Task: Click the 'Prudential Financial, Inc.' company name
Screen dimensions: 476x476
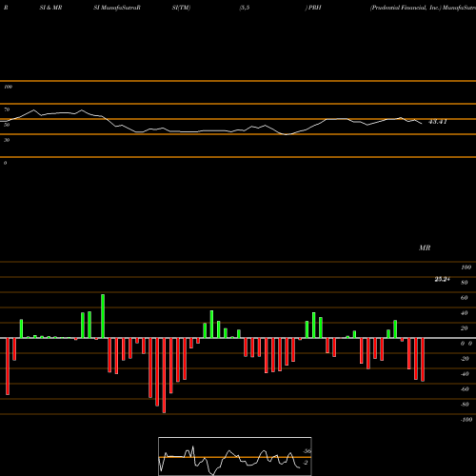Action: (x=406, y=8)
